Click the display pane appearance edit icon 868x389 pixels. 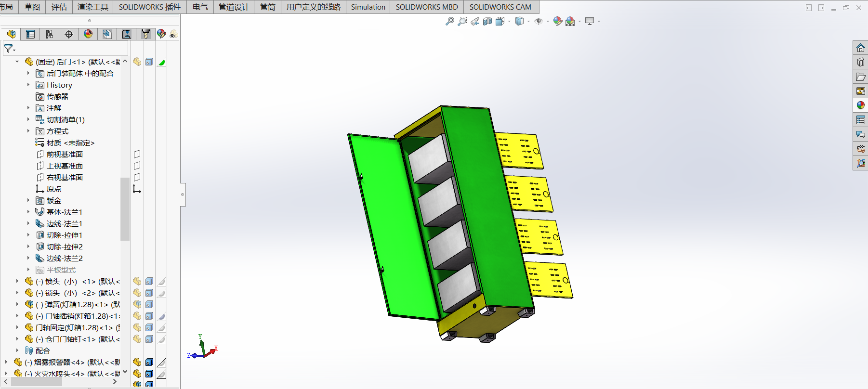tap(161, 34)
